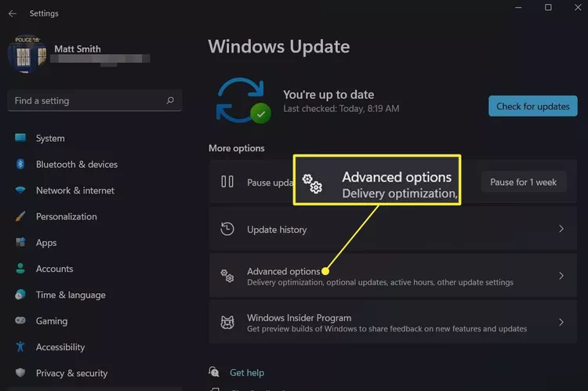Click the search magnifier icon
Viewport: 588px width, 391px height.
click(170, 100)
